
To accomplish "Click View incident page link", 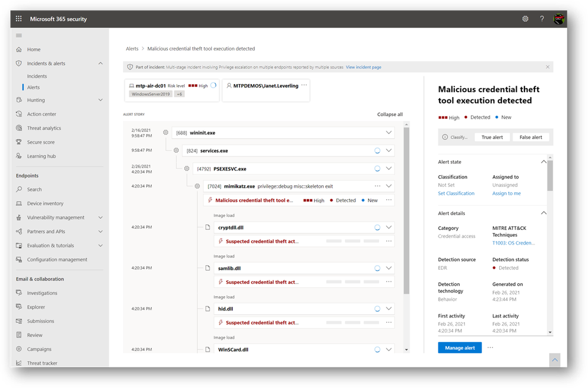I will (x=363, y=68).
